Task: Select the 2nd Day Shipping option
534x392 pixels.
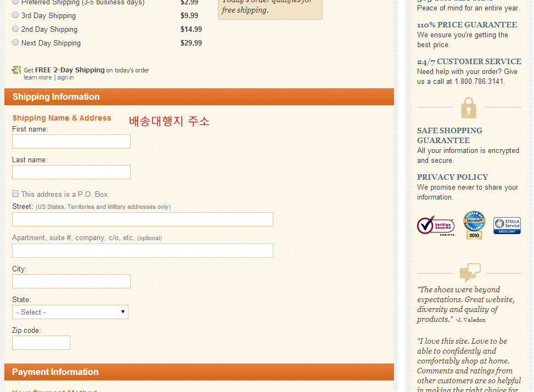Action: click(x=15, y=29)
